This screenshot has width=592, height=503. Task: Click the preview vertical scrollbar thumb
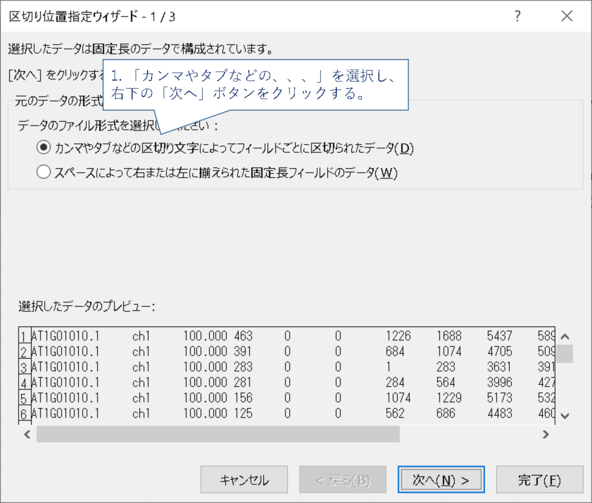(565, 353)
